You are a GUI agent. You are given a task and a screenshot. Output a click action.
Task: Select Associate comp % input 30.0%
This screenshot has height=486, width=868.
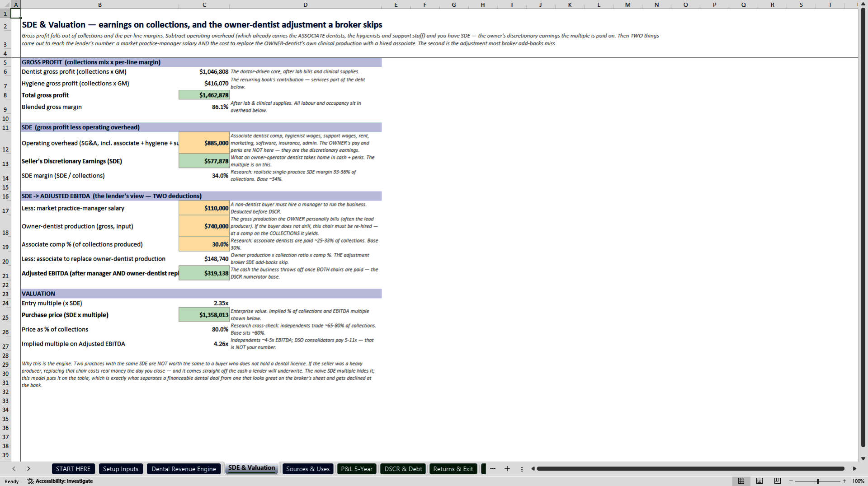[x=204, y=244]
